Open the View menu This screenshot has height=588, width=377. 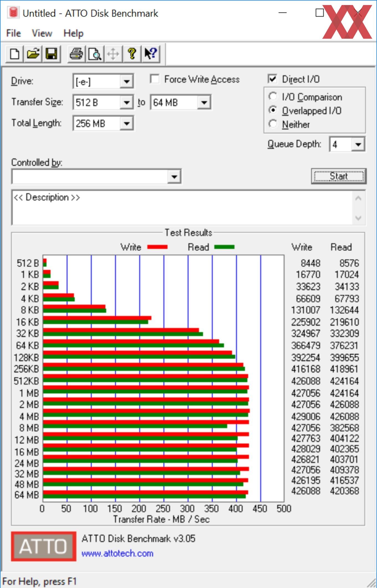42,33
